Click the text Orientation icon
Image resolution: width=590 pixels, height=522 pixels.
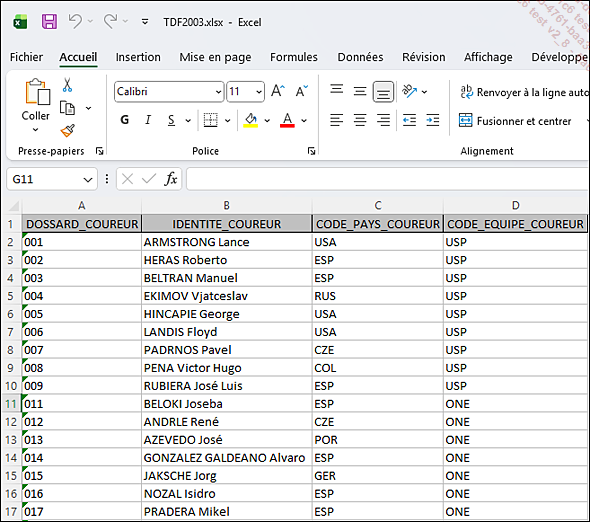pyautogui.click(x=409, y=91)
